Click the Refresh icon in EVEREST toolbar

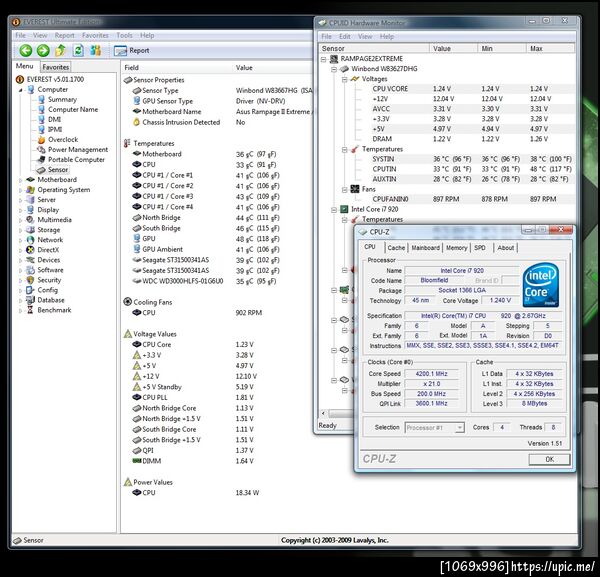click(78, 50)
